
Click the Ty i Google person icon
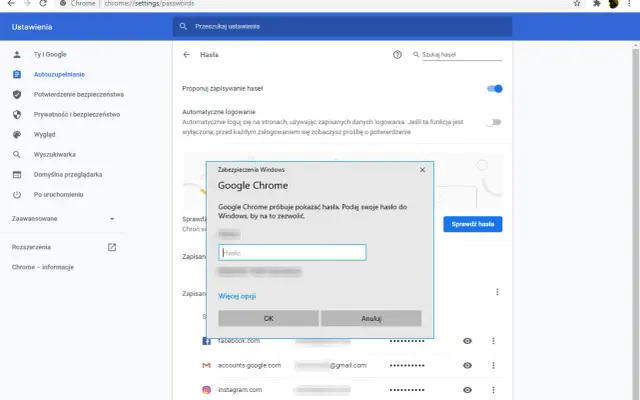point(17,54)
